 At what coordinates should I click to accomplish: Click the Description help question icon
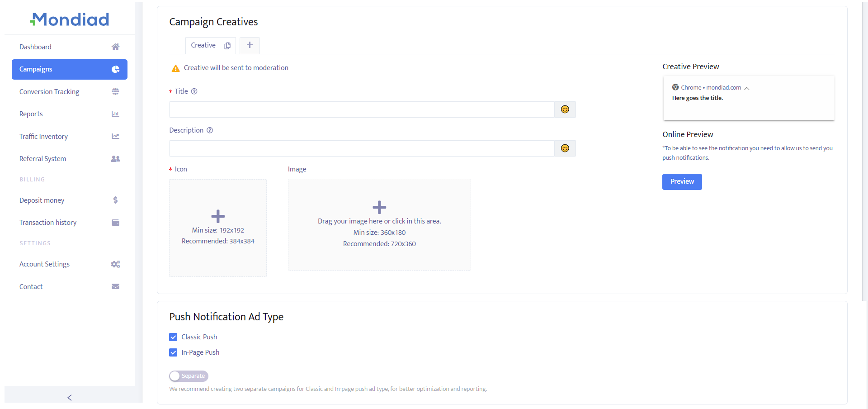tap(210, 130)
